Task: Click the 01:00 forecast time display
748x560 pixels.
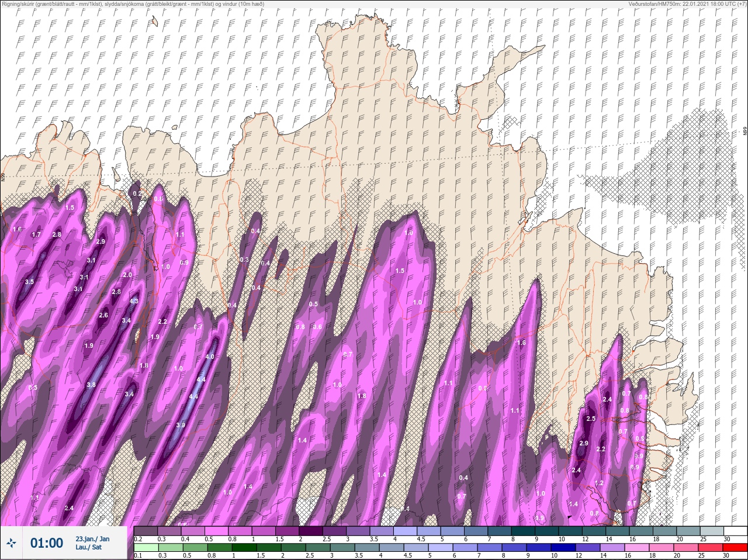Action: click(x=47, y=543)
